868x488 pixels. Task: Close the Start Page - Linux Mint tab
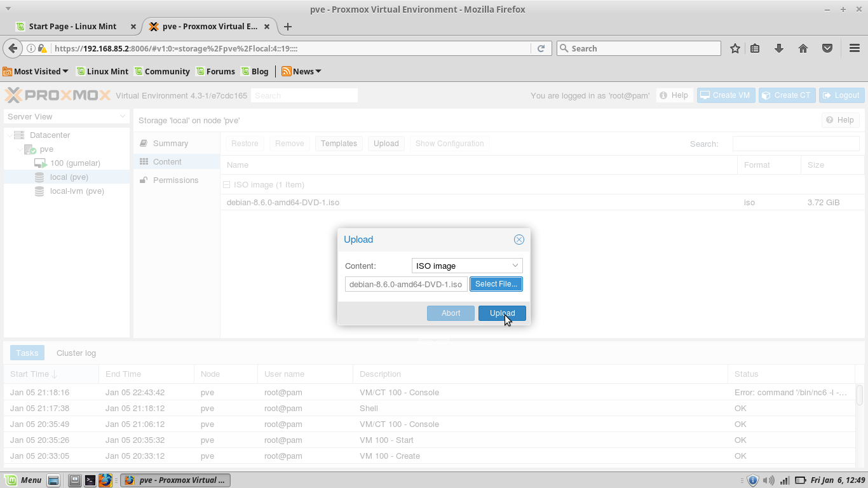pyautogui.click(x=133, y=27)
